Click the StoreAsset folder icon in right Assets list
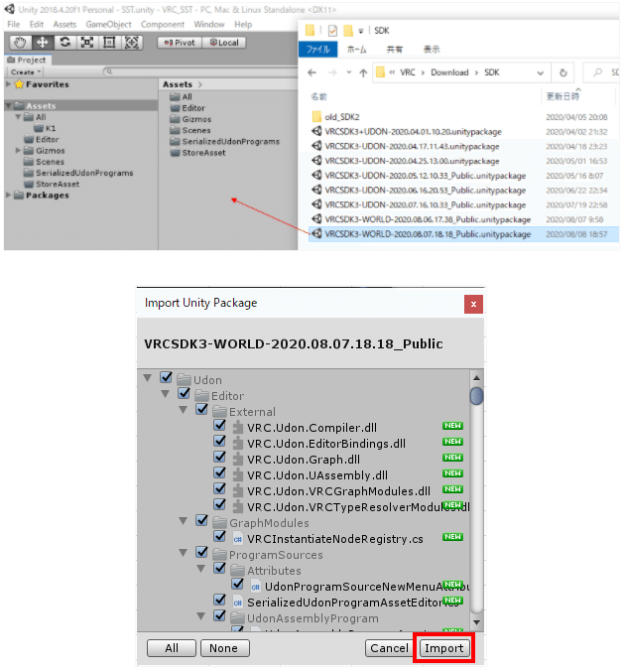Viewport: 624px width, 672px height. [175, 153]
